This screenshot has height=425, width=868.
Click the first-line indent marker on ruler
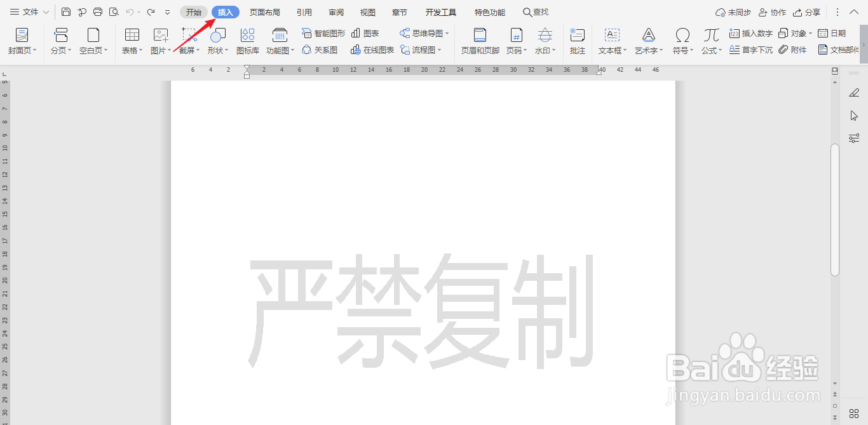[247, 68]
